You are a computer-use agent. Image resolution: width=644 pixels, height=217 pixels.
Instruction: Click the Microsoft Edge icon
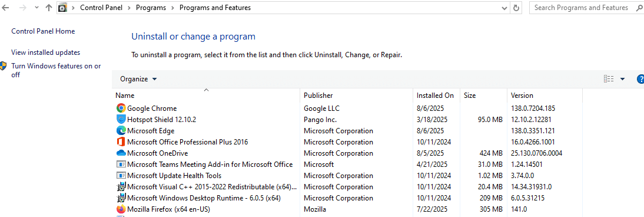(x=121, y=130)
